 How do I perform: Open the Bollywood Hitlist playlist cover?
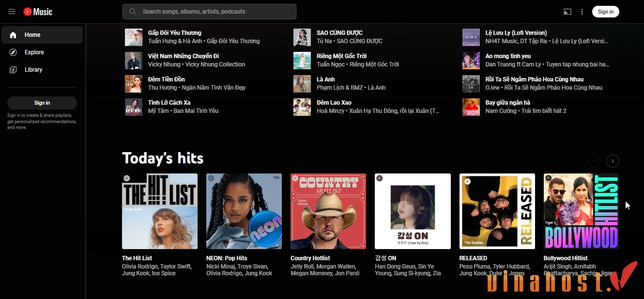coord(581,211)
